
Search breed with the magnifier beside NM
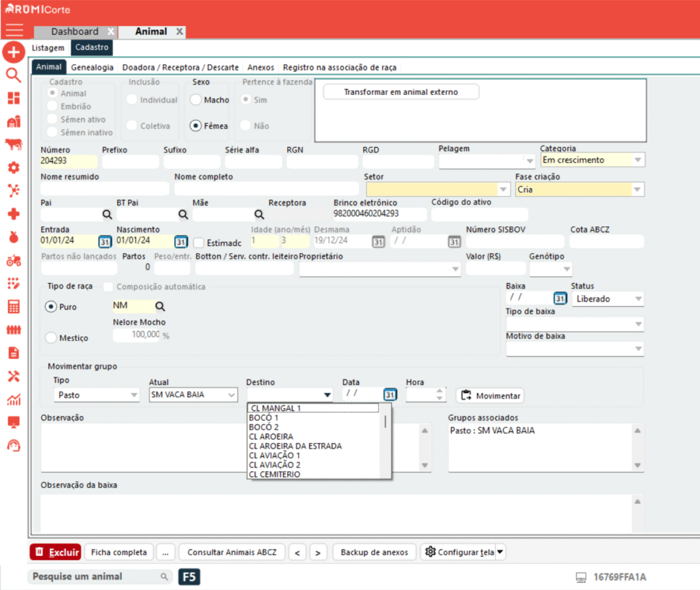tap(160, 306)
